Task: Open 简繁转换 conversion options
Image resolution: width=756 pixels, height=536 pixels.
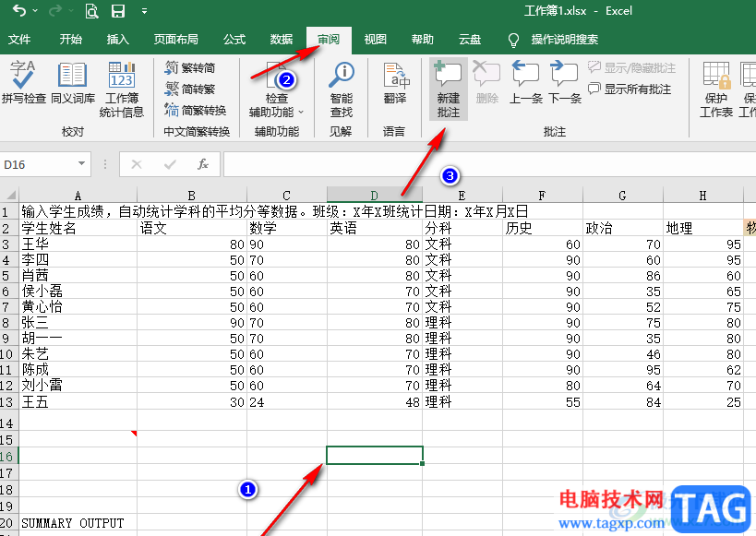Action: pyautogui.click(x=196, y=110)
